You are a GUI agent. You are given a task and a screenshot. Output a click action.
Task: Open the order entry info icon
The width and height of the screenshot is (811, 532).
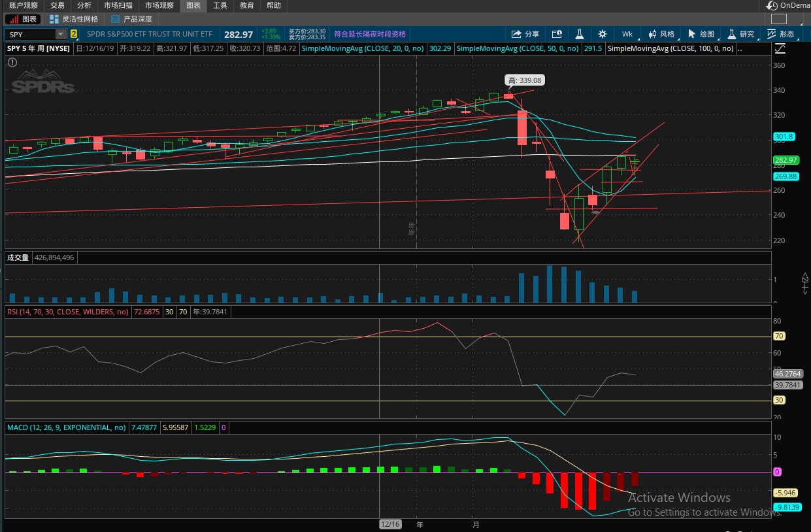557,34
